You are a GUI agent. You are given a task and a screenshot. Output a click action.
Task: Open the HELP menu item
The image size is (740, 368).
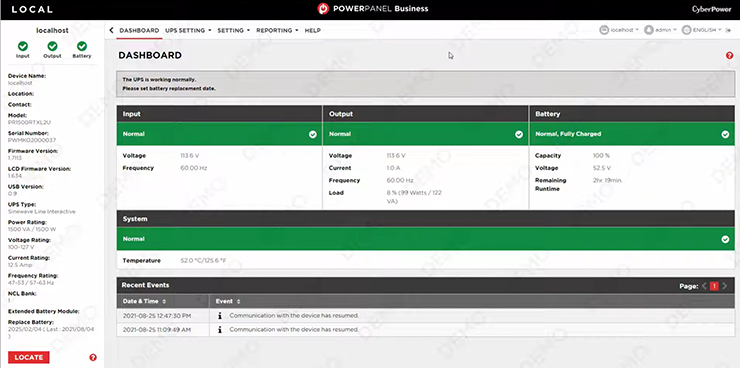coord(312,30)
